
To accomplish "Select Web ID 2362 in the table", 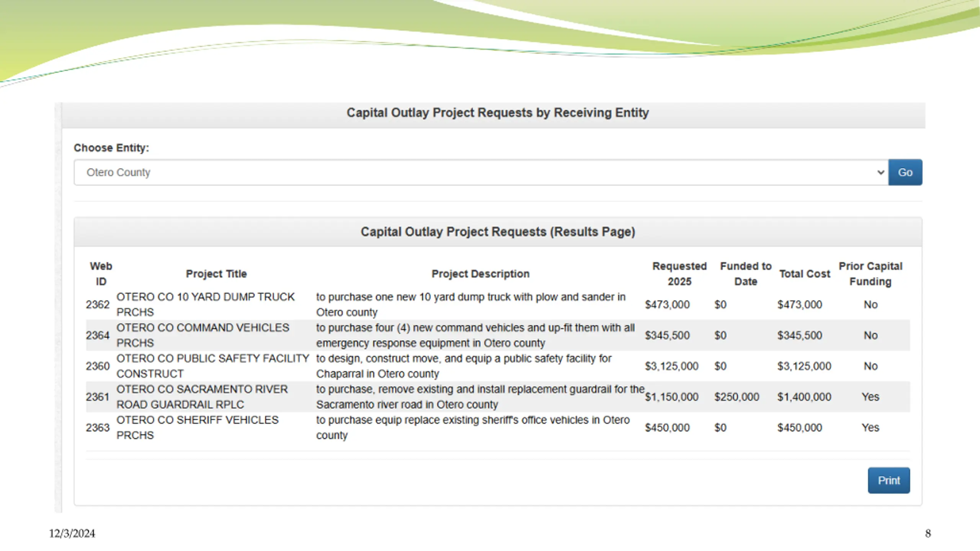I will (x=98, y=305).
